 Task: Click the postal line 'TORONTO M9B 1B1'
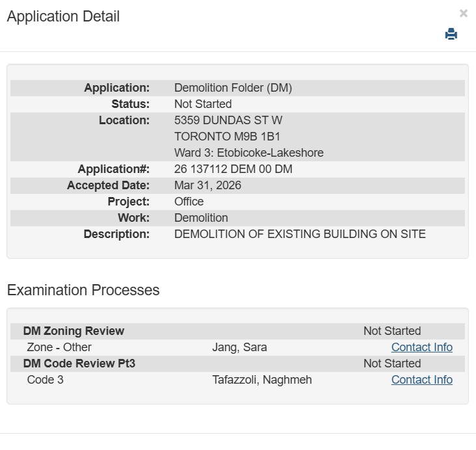tap(227, 137)
